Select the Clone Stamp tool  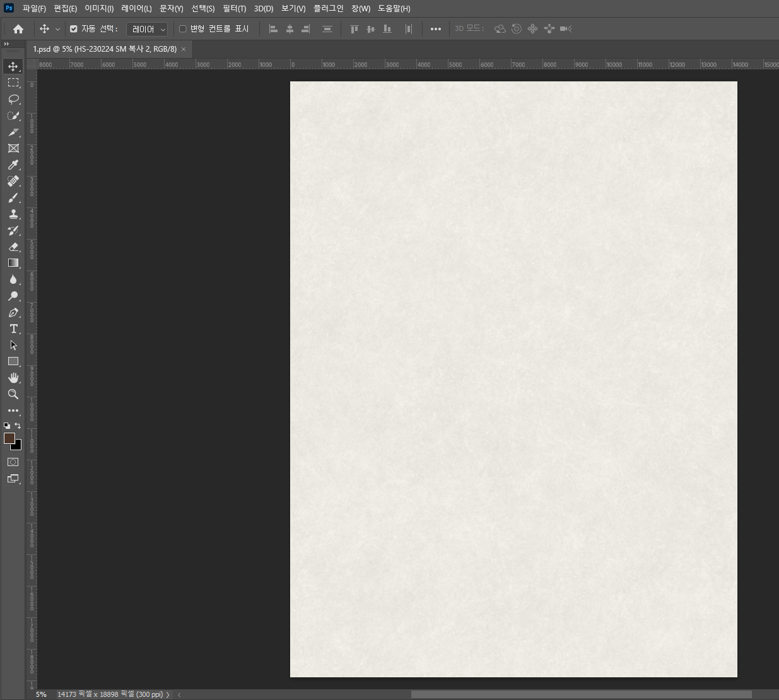click(13, 214)
